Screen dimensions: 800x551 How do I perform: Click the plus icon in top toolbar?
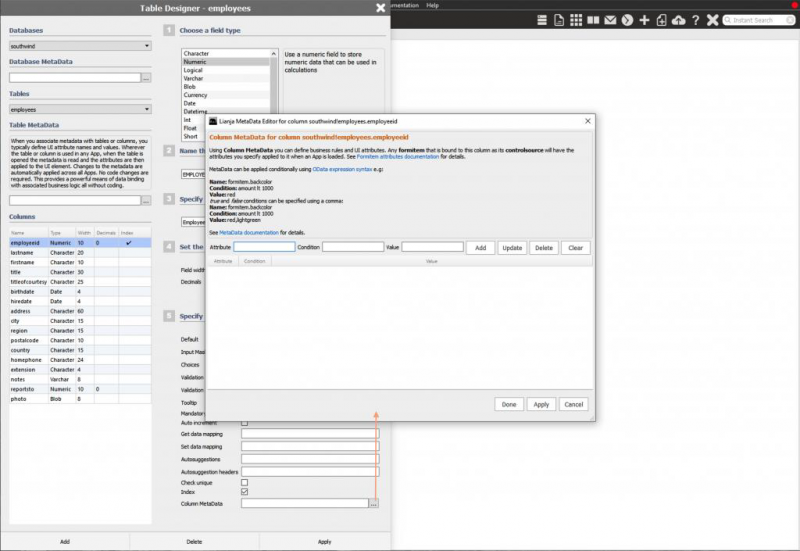644,20
